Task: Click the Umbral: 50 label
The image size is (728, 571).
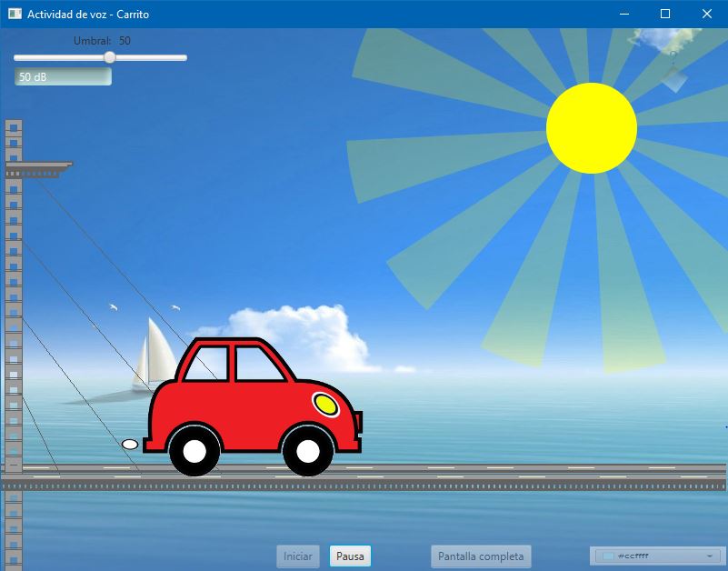Action: click(x=102, y=41)
